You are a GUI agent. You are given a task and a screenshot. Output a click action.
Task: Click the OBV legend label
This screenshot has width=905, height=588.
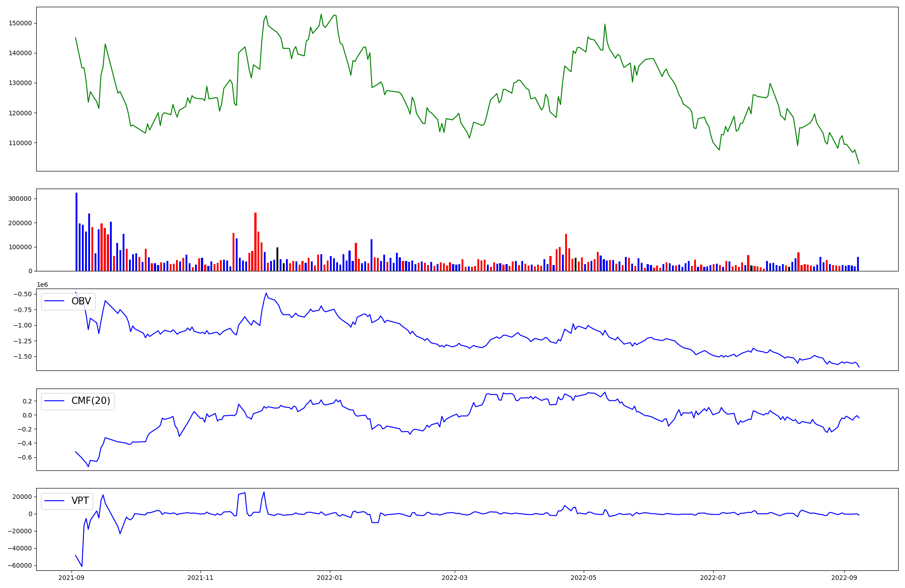[x=81, y=301]
